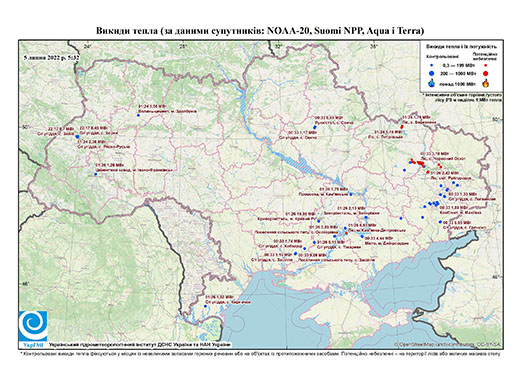Click legend label 200 — 1000 МВт
The image size is (520, 368).
458,73
